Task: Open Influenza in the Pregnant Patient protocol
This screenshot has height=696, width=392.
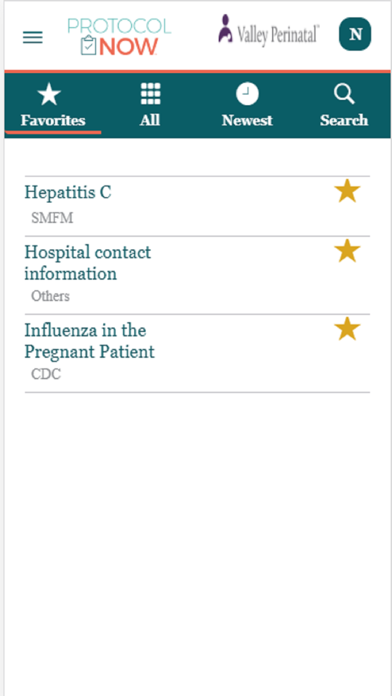Action: tap(89, 341)
